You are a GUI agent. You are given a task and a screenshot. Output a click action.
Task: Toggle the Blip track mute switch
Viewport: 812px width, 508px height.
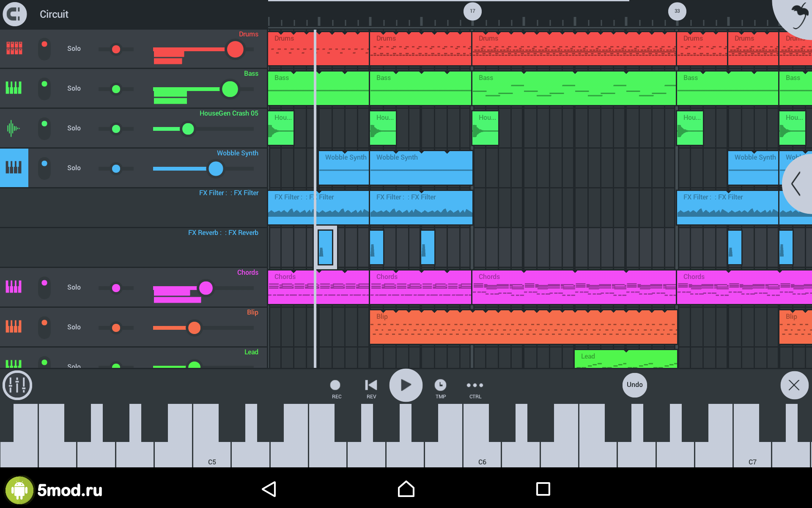click(x=44, y=327)
